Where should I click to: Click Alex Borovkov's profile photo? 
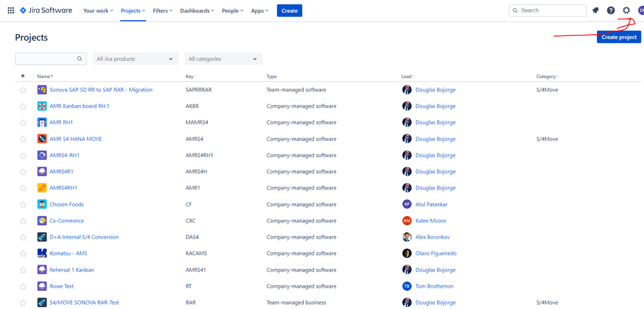click(407, 237)
